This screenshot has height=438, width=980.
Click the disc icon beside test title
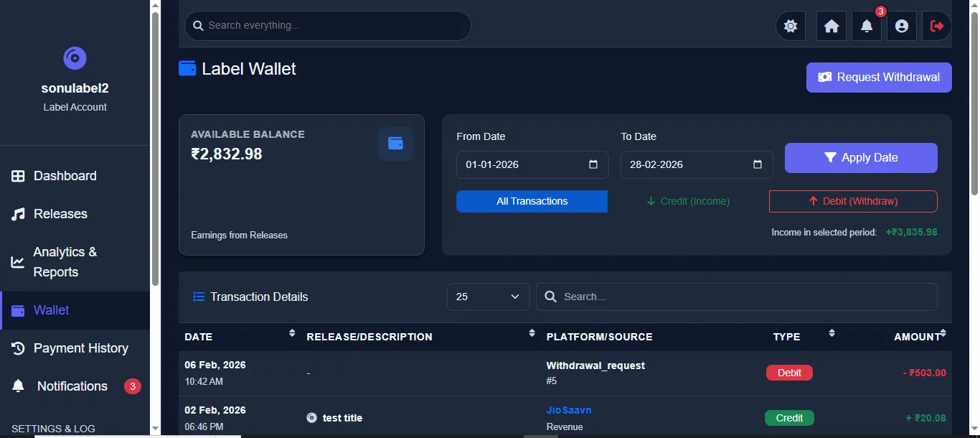tap(311, 418)
